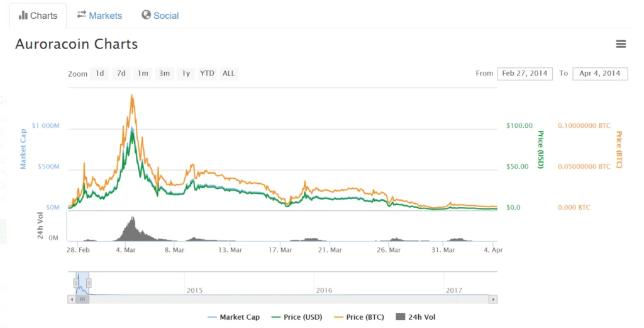Set zoom range to YTD
Image resolution: width=644 pixels, height=328 pixels.
(207, 74)
